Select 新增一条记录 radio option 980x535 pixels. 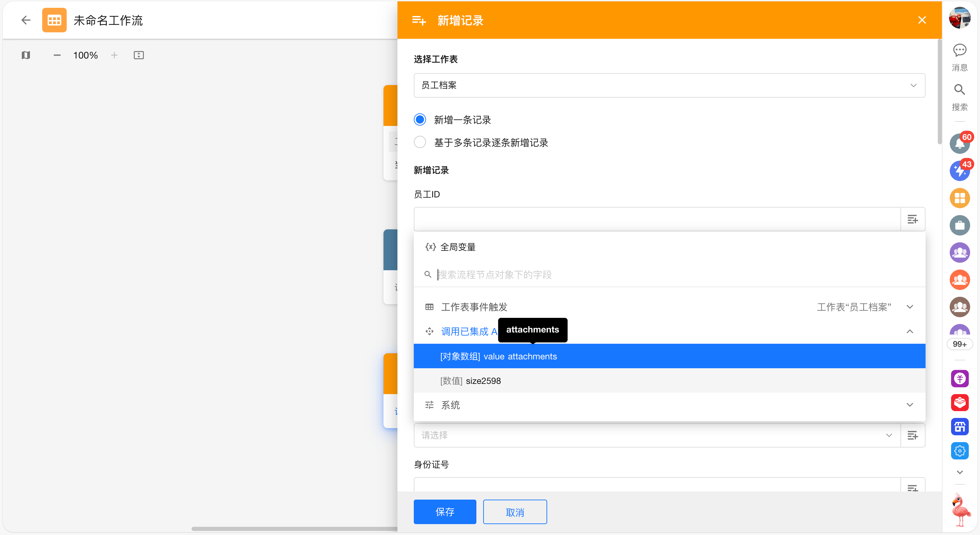click(x=420, y=120)
